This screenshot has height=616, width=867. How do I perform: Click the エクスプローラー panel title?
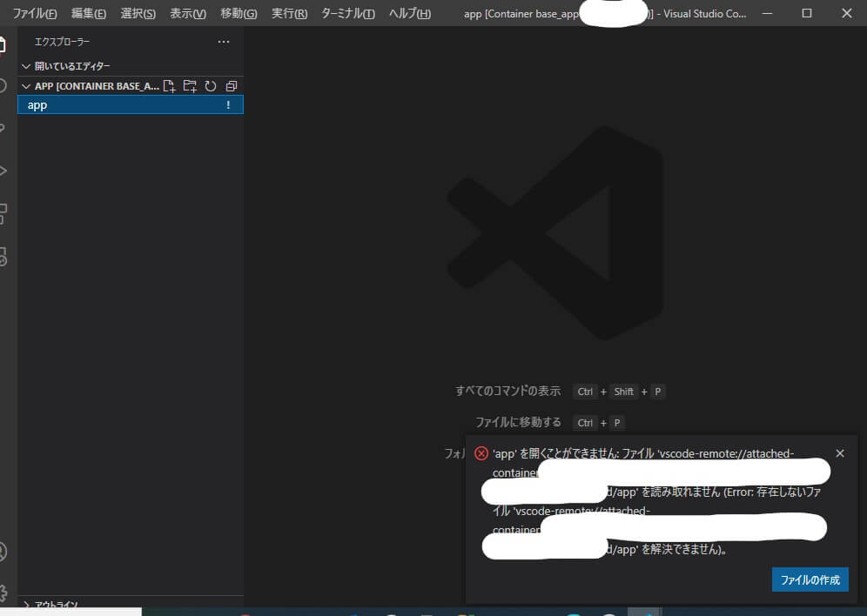(62, 42)
